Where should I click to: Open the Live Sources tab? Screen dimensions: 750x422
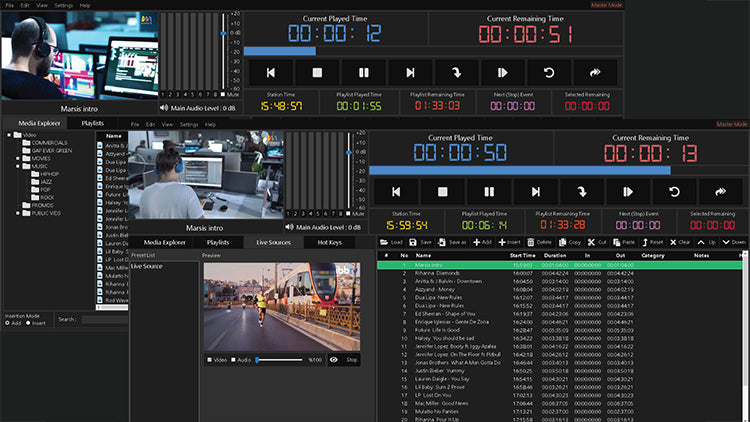[273, 242]
